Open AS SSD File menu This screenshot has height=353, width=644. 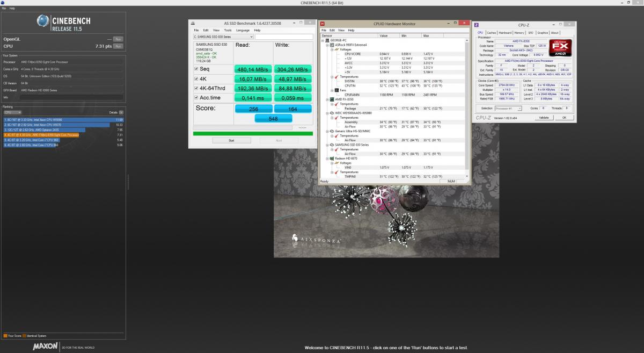point(196,30)
